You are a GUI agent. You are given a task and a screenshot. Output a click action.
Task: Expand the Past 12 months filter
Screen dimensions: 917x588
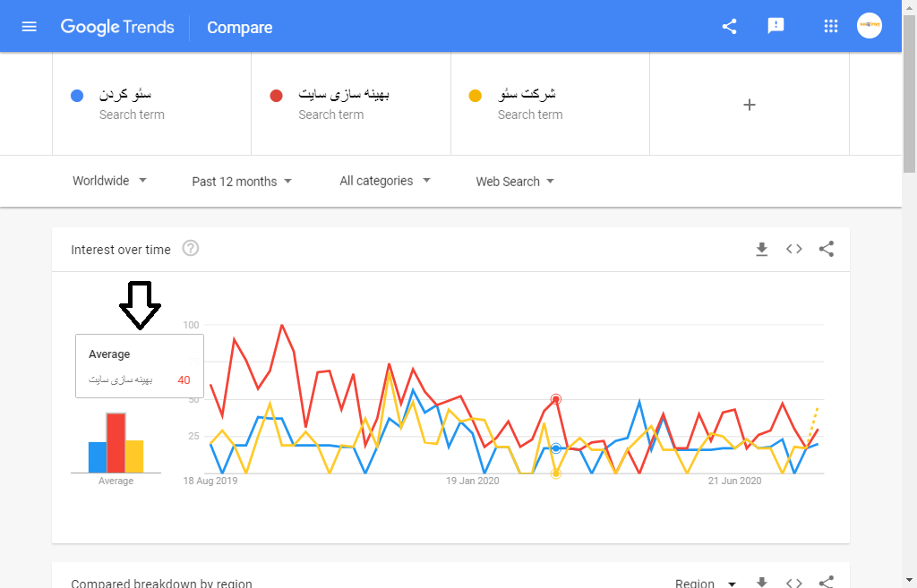242,182
